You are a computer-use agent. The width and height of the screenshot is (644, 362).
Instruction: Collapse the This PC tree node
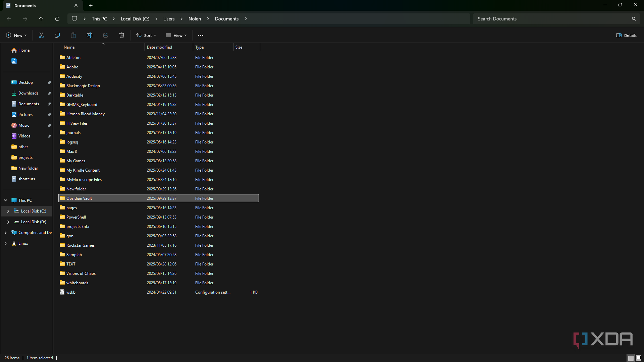6,200
